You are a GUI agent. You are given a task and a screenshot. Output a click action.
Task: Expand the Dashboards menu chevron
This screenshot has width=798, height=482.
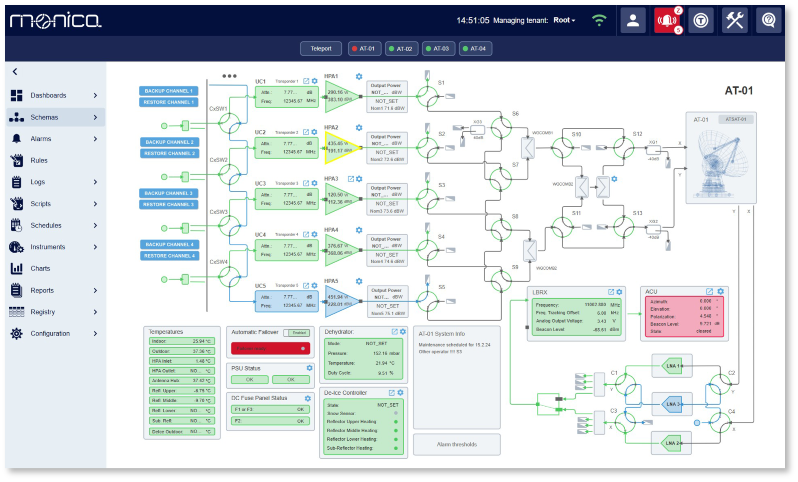pos(95,95)
